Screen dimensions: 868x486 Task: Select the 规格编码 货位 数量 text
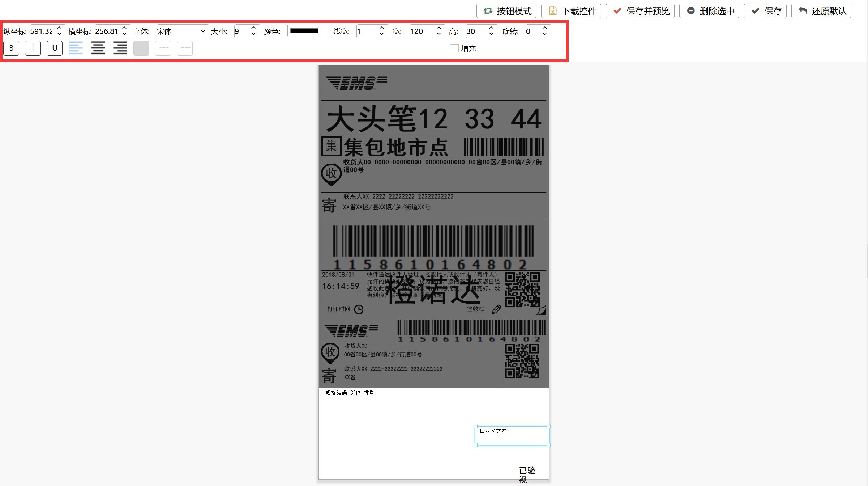point(350,393)
